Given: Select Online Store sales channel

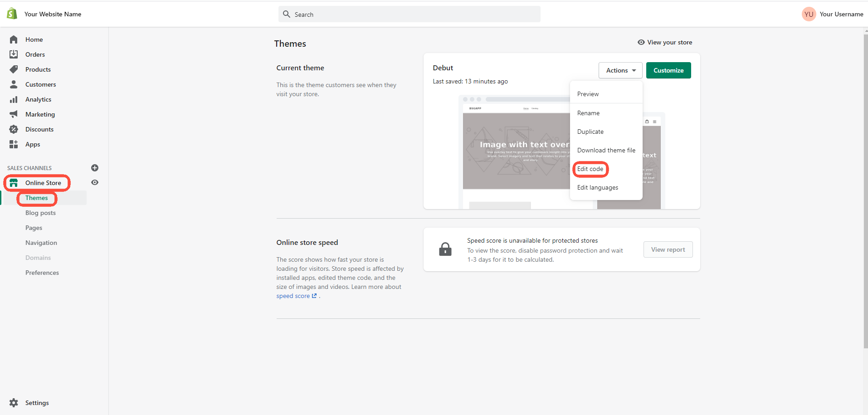Looking at the screenshot, I should coord(43,183).
